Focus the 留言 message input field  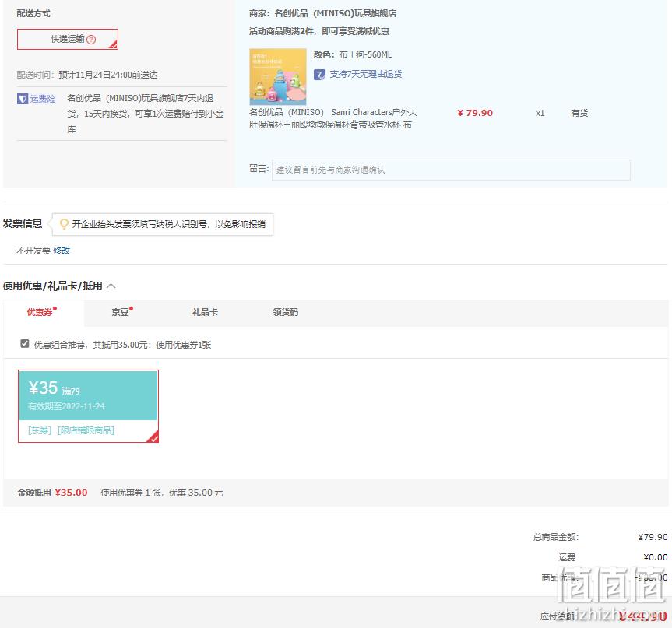(451, 170)
